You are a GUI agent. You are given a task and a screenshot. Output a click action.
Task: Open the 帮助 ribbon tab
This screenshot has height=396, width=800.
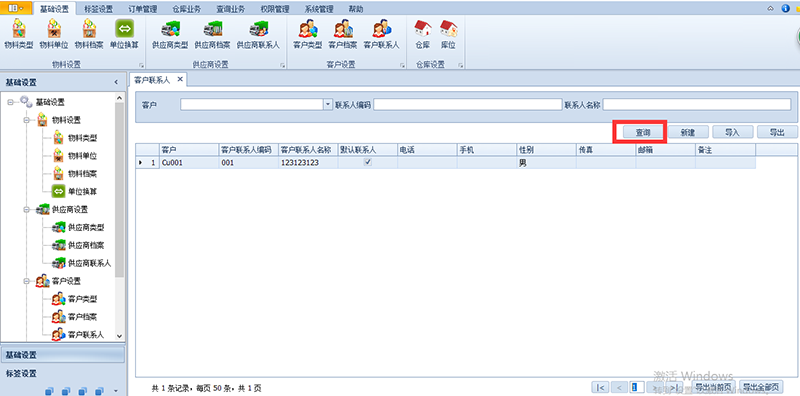[356, 9]
